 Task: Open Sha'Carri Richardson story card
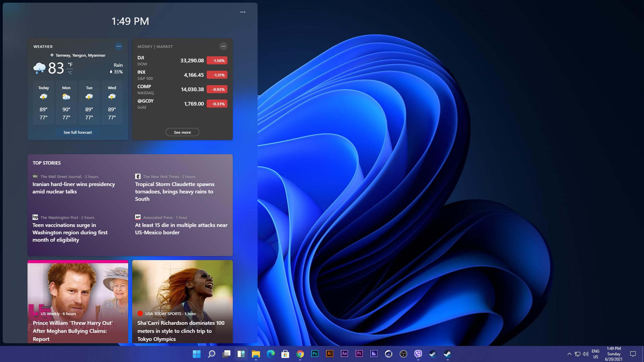[x=182, y=302]
